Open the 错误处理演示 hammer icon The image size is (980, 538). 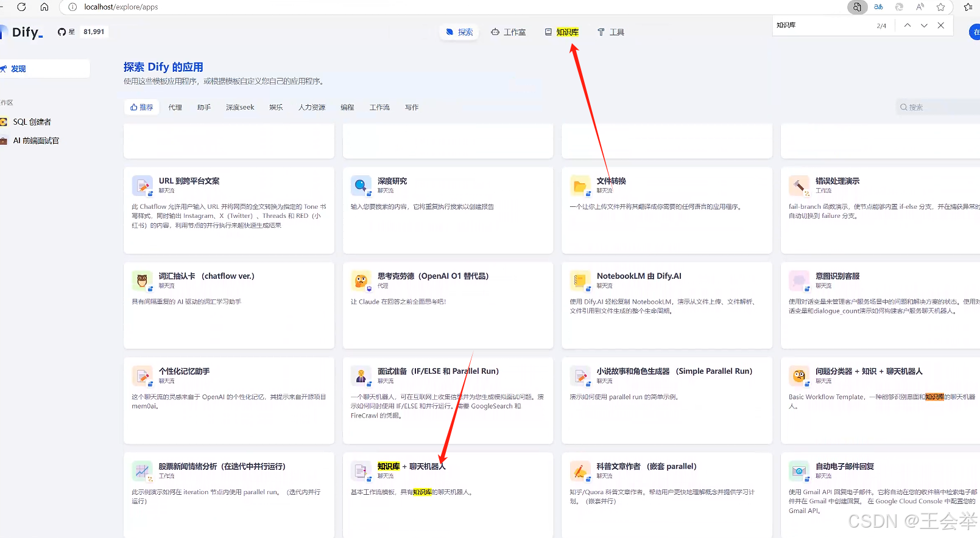pyautogui.click(x=799, y=185)
